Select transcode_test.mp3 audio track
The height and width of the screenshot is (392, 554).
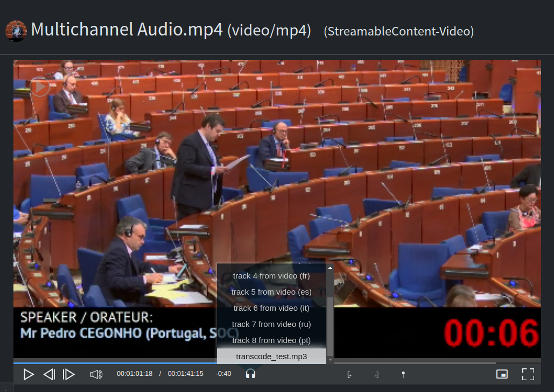271,357
